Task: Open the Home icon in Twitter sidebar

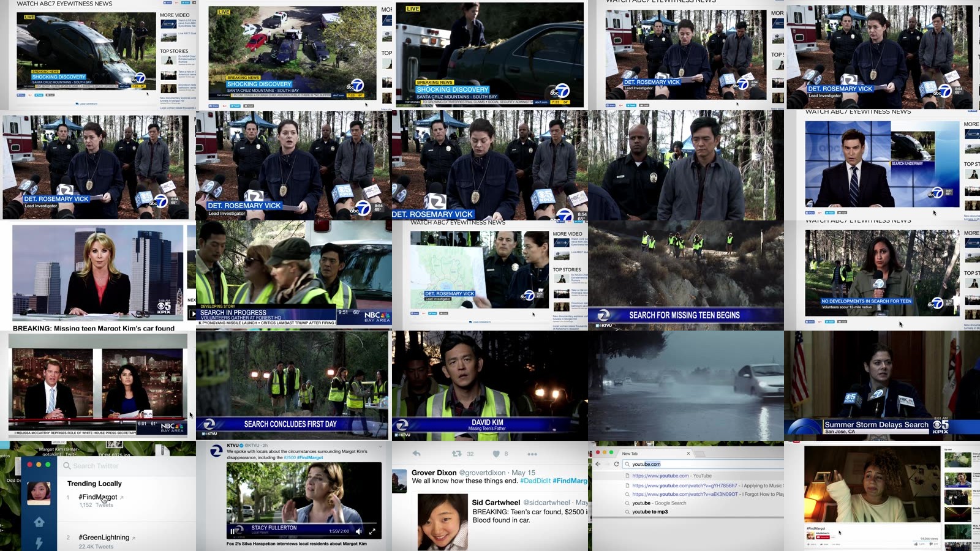Action: [39, 522]
